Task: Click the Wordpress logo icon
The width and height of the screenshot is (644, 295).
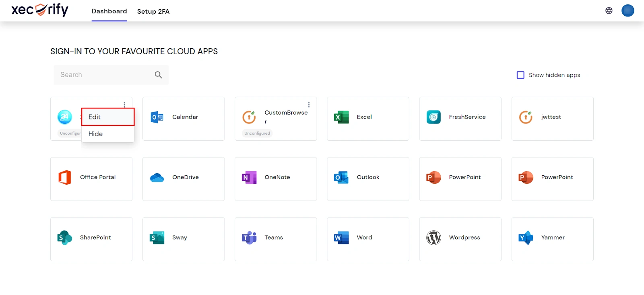Action: (x=433, y=238)
